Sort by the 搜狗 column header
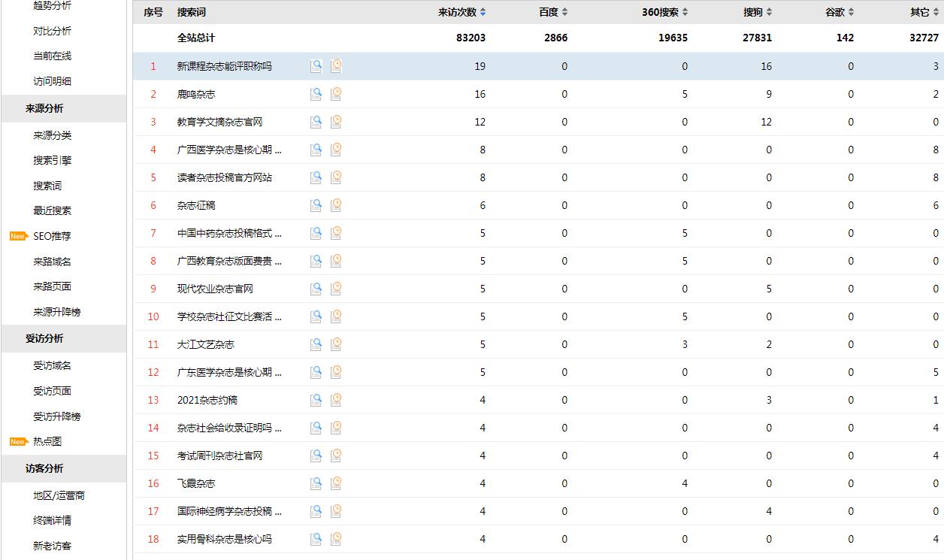This screenshot has width=944, height=560. [x=757, y=12]
